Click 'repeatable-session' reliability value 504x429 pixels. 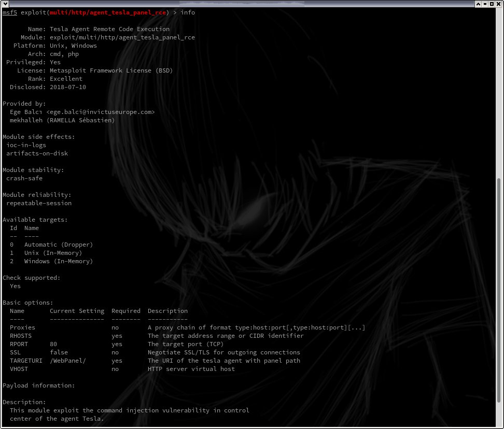(x=39, y=203)
